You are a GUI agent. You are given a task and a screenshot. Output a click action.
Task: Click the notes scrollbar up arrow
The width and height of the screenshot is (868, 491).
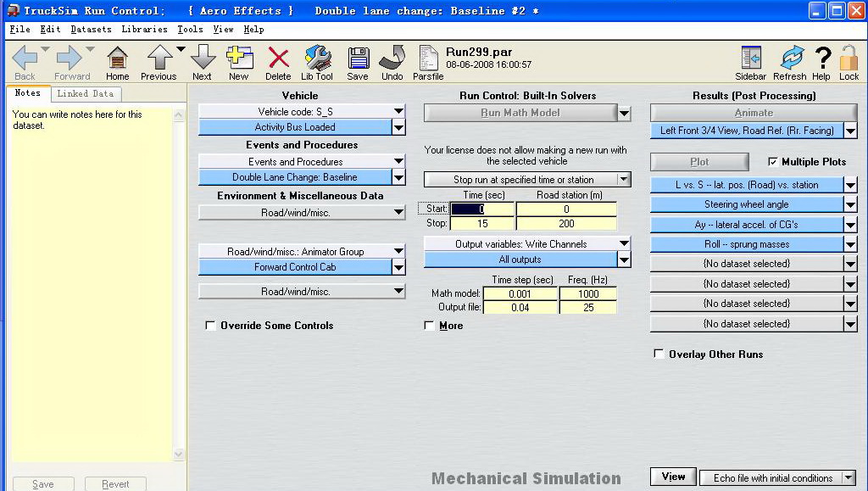178,115
